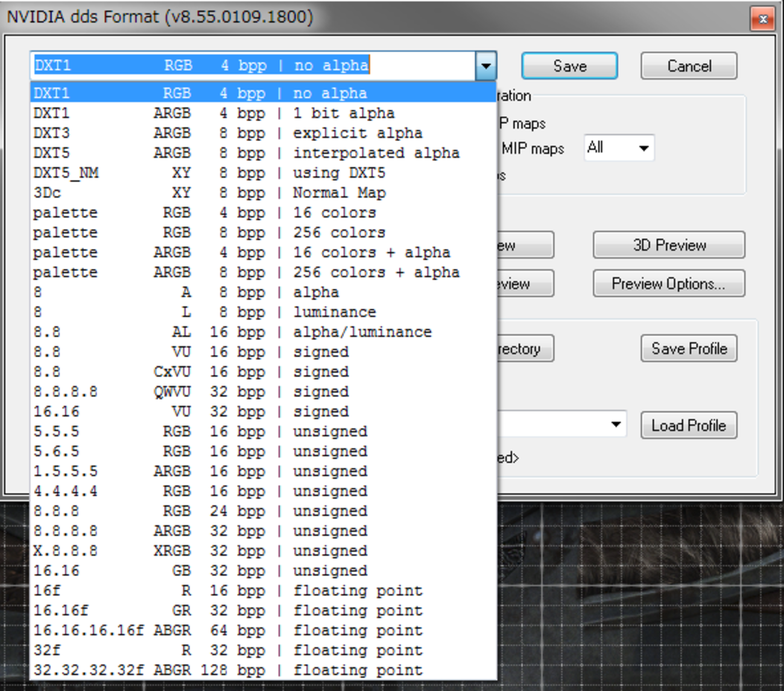Image resolution: width=784 pixels, height=691 pixels.
Task: Choose 8.8.8.8 ARGB 32 bpp unsigned
Action: tap(241, 531)
